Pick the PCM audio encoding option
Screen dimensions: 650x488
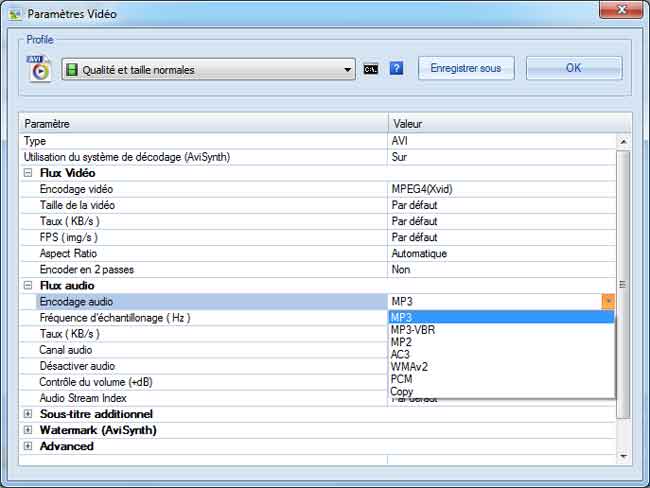tap(401, 380)
